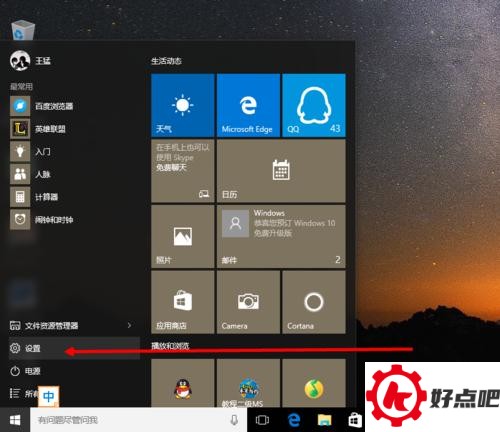The image size is (500, 432).
Task: Click the user account avatar 王猛
Action: coord(20,61)
